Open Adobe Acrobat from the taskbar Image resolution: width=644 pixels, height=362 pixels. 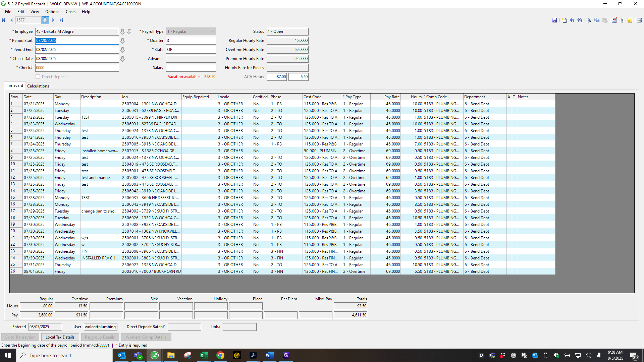click(253, 355)
